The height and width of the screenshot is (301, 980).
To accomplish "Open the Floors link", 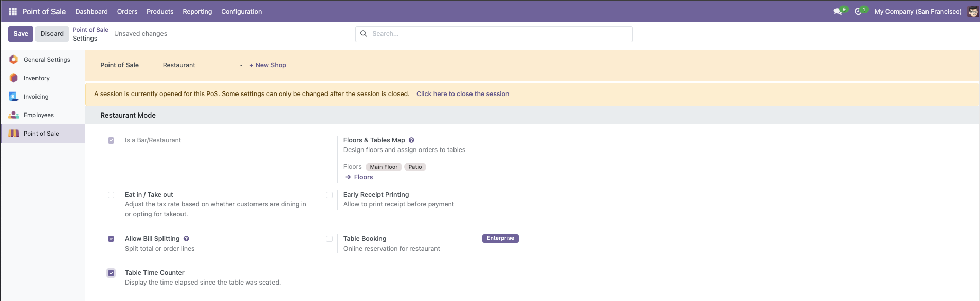I will (364, 177).
